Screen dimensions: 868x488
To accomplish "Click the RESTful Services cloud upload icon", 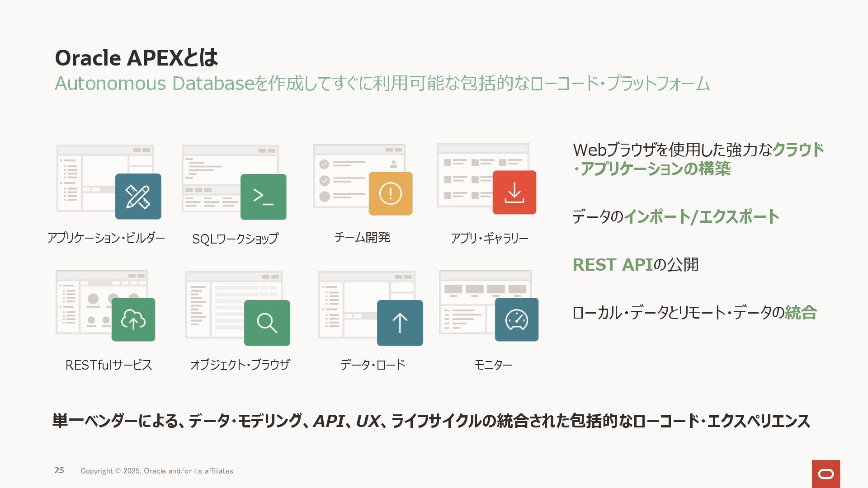I will click(133, 319).
